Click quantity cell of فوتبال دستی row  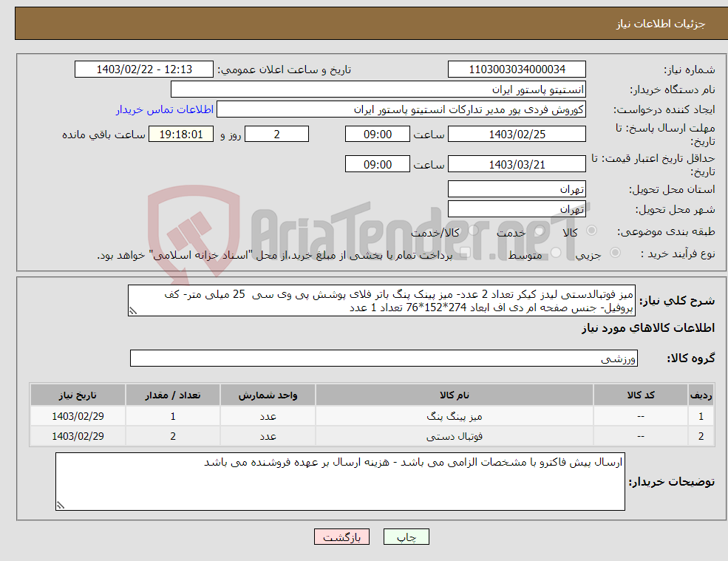[x=173, y=436]
